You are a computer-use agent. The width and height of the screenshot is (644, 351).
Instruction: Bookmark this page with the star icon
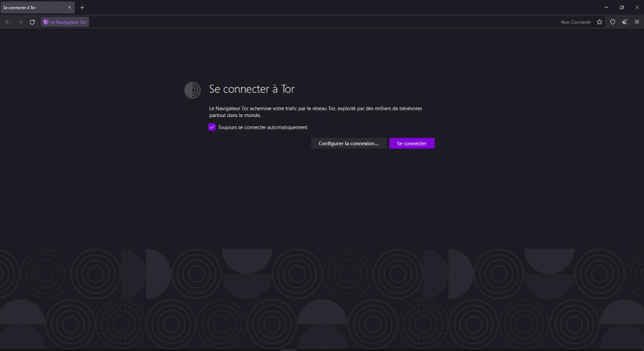click(599, 22)
